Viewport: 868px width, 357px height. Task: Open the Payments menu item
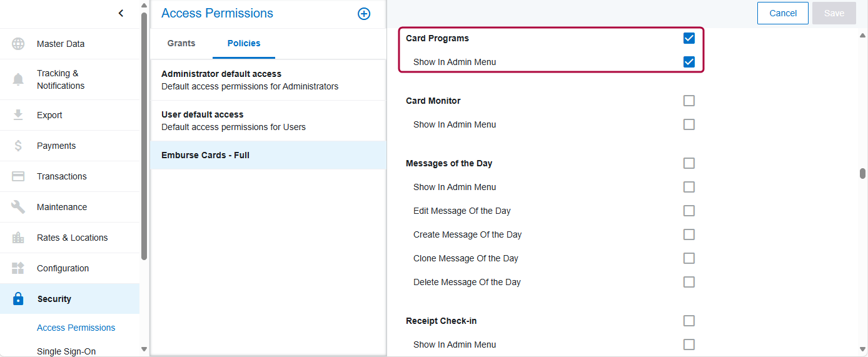[x=69, y=146]
